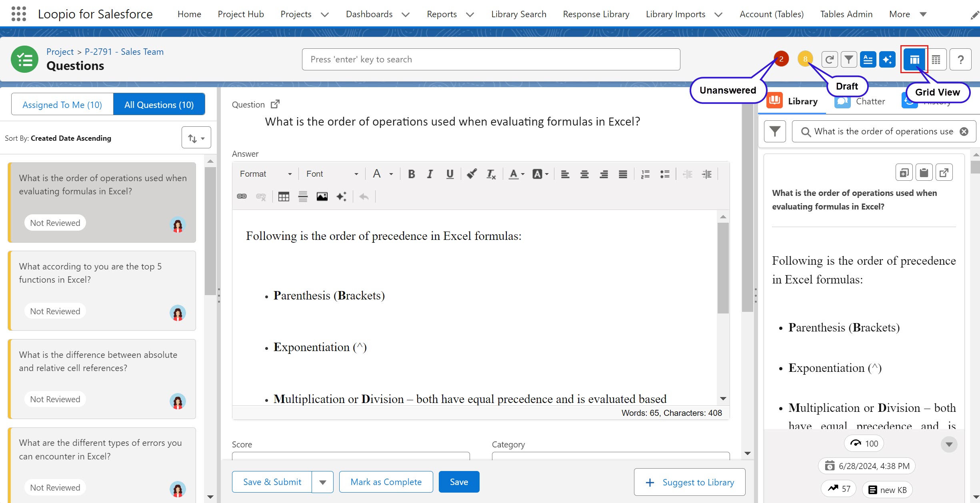This screenshot has width=980, height=503.
Task: Insert a table in the answer
Action: 284,196
